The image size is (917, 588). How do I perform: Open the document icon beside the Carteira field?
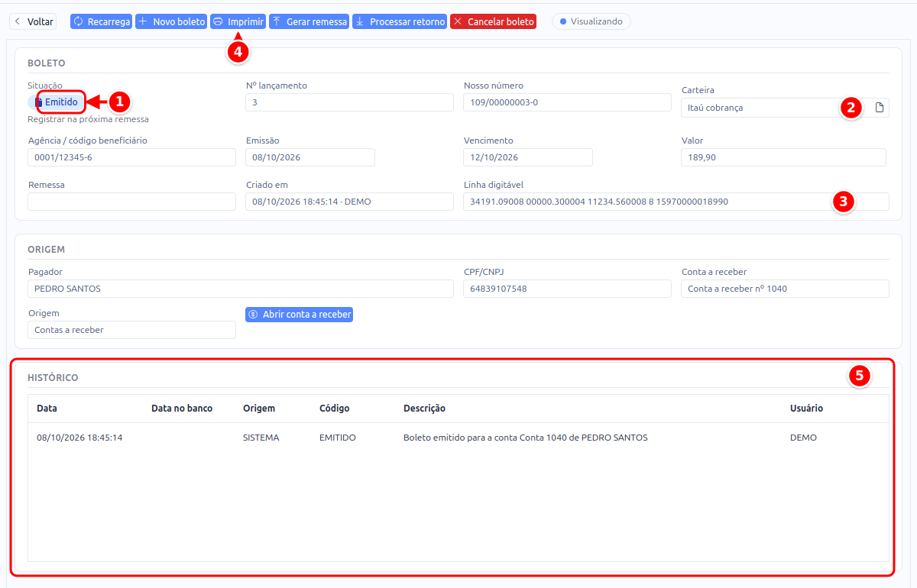click(879, 108)
